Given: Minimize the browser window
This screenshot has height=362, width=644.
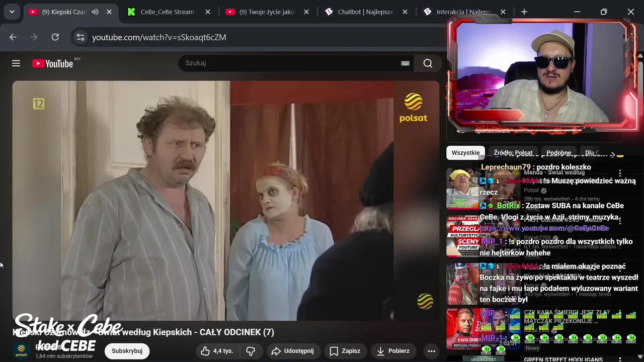Looking at the screenshot, I should [x=577, y=12].
